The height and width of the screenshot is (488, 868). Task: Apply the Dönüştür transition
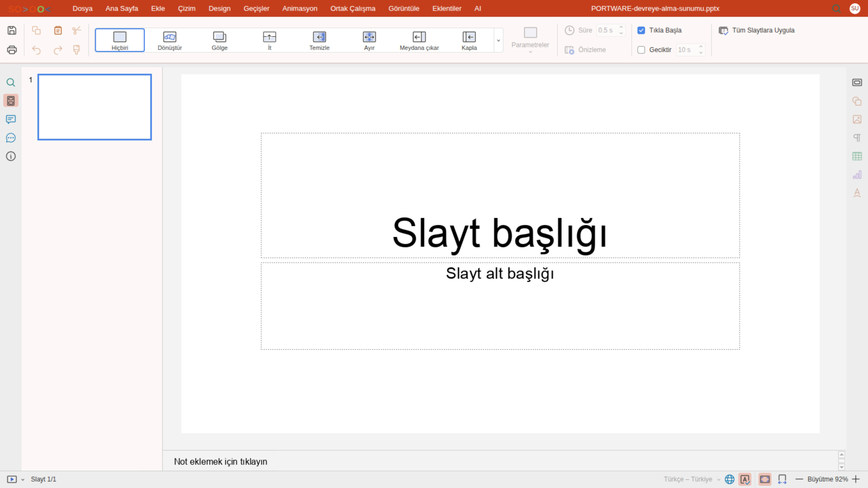click(170, 40)
